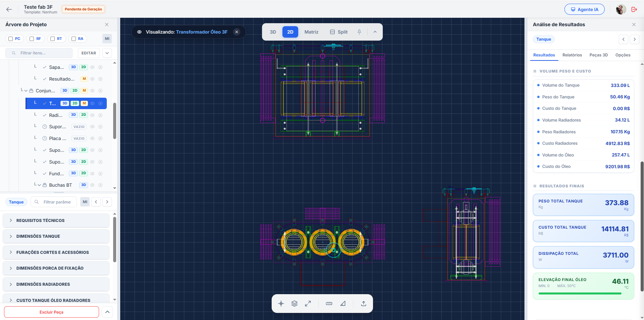Click the EDITAR button
644x320 pixels.
[89, 53]
